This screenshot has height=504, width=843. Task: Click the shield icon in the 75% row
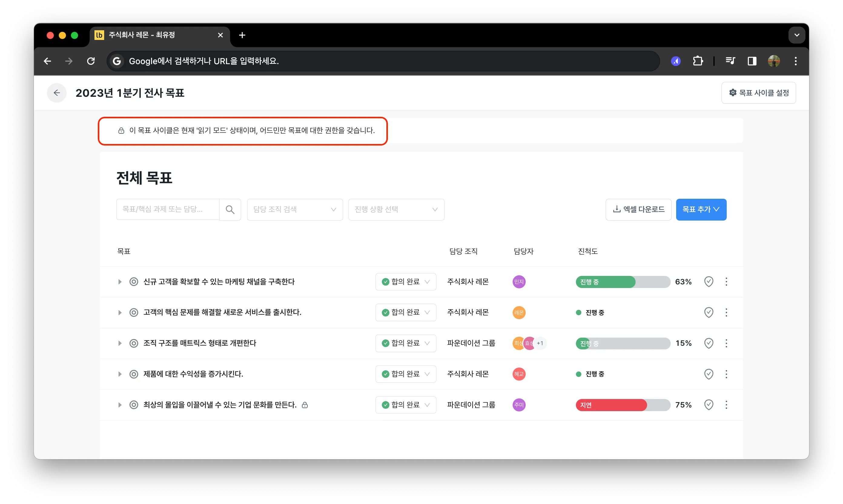click(709, 404)
